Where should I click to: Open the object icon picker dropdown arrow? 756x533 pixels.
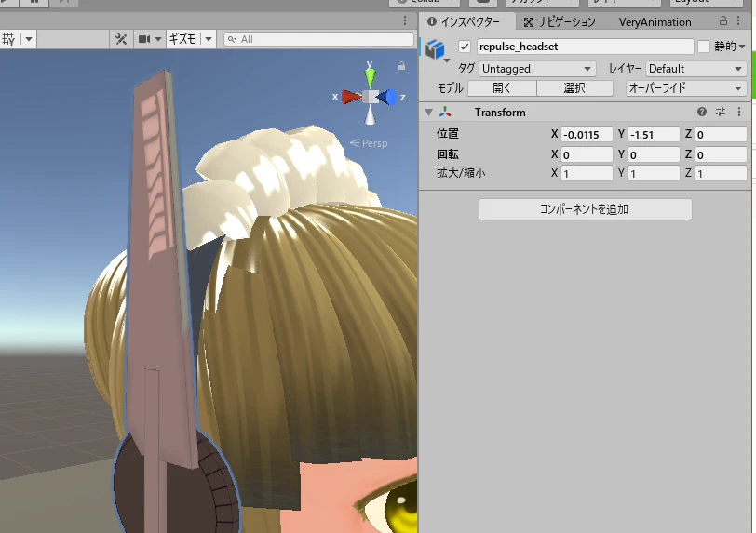click(447, 60)
